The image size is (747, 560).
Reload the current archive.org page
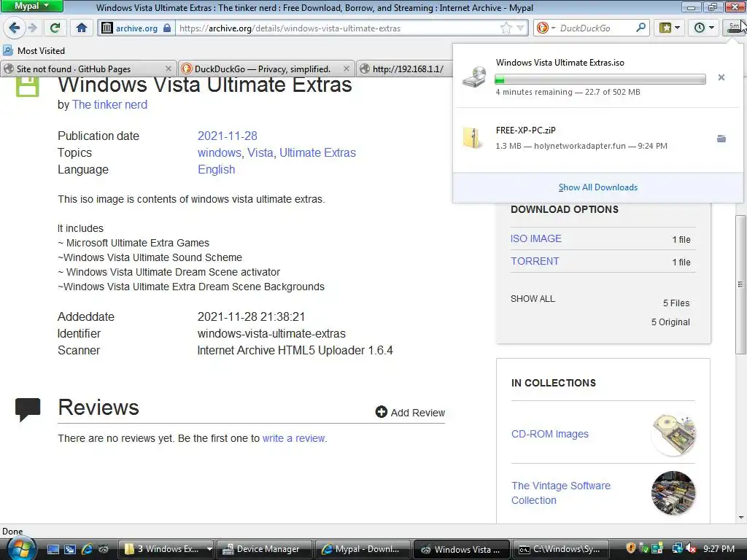point(55,28)
